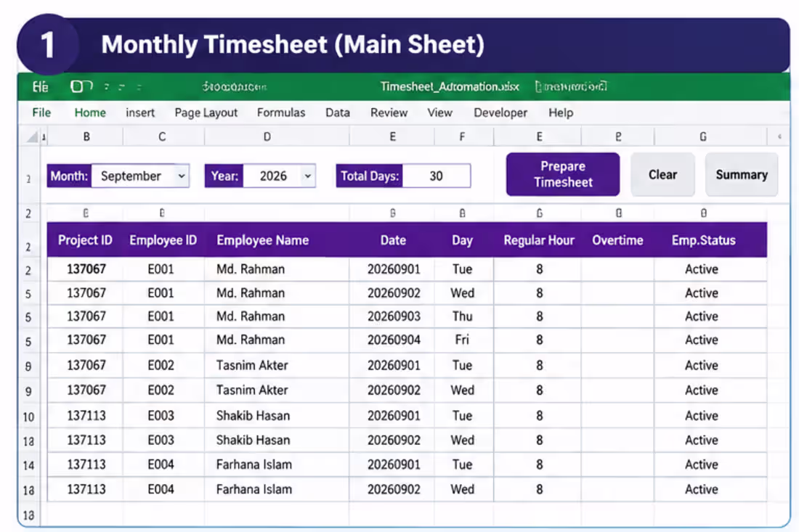The image size is (799, 532).
Task: Select Project ID 137113 in Farhana Islam's Wed row
Action: [x=86, y=489]
